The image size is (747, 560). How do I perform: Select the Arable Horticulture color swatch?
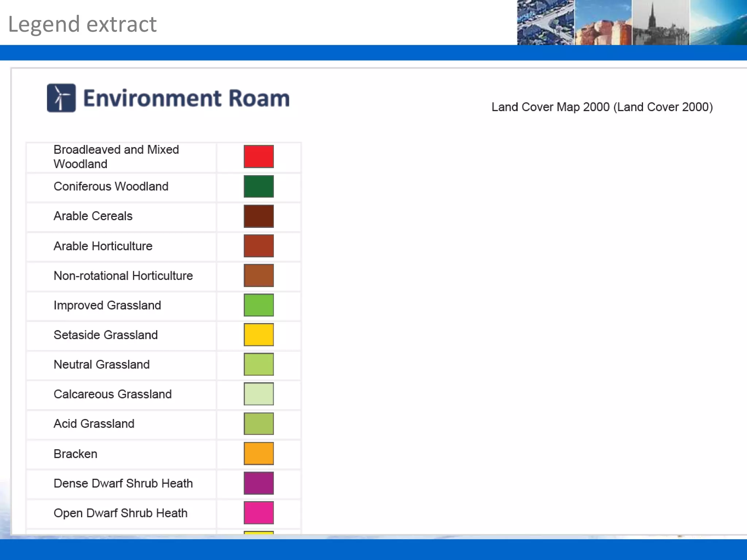point(259,246)
